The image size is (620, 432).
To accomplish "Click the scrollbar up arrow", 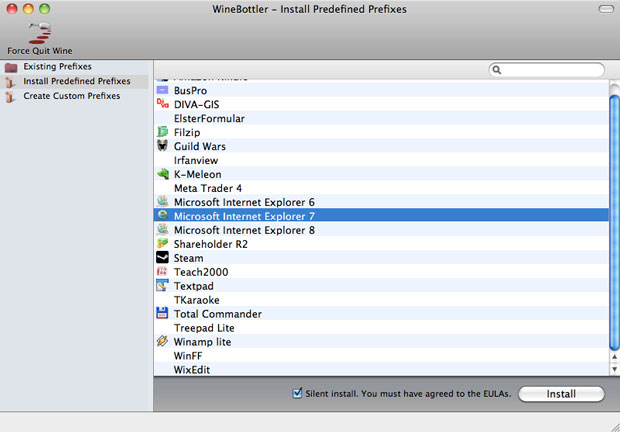I will pyautogui.click(x=614, y=357).
